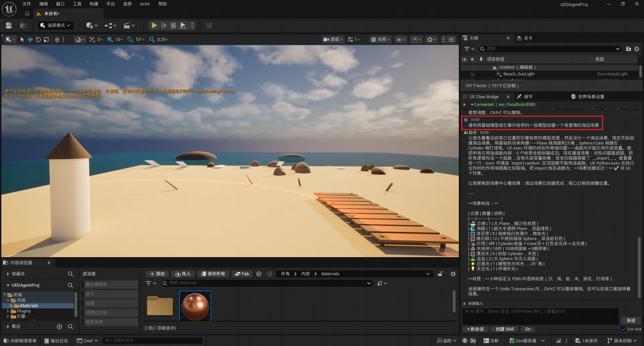Select the Materials folder in the tree
The height and width of the screenshot is (346, 644).
[29, 306]
